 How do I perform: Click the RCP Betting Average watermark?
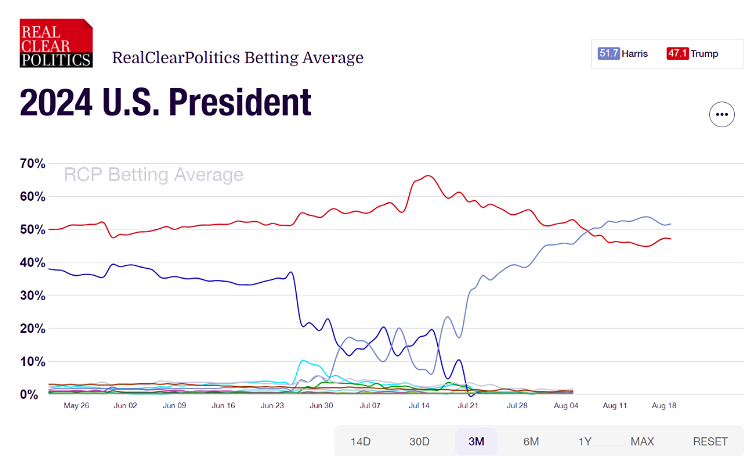[153, 175]
